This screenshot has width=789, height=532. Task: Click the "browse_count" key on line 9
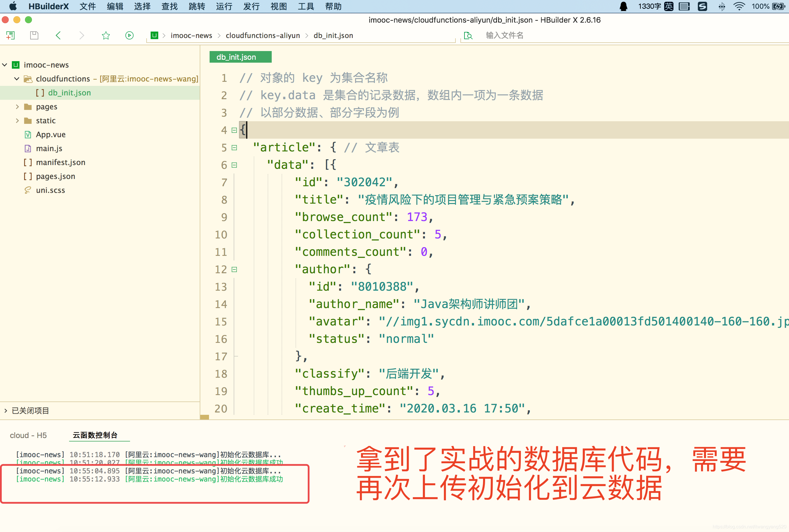[x=344, y=217]
